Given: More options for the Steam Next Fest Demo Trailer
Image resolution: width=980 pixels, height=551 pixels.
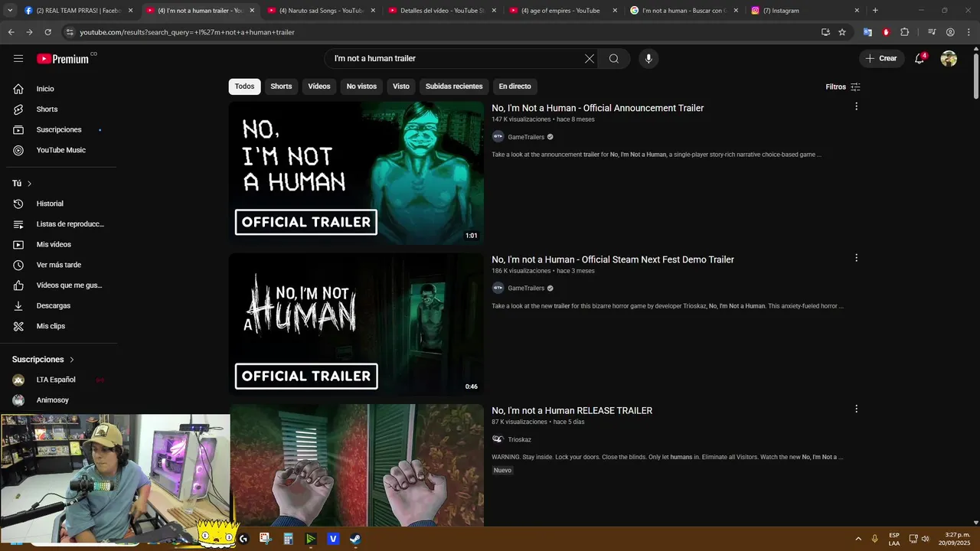Looking at the screenshot, I should [x=856, y=258].
